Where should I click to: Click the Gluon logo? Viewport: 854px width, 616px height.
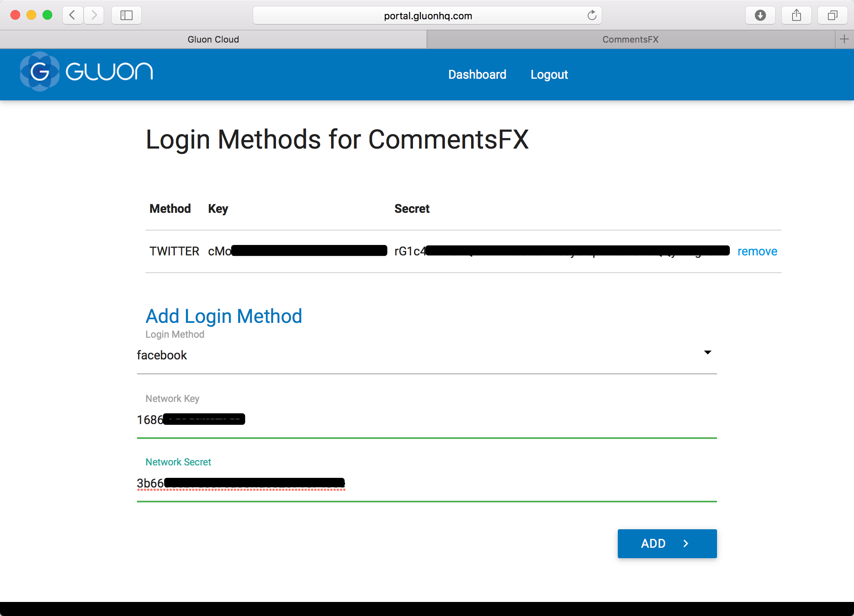point(86,71)
